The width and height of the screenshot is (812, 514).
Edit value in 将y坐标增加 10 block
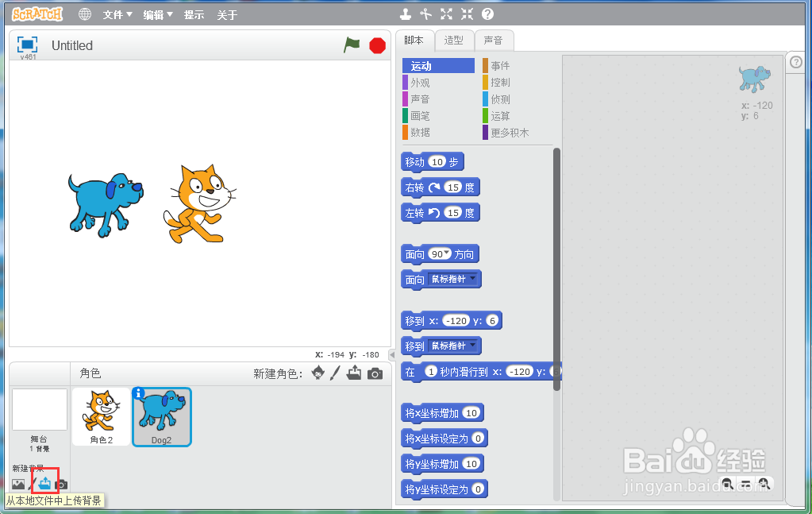(471, 464)
